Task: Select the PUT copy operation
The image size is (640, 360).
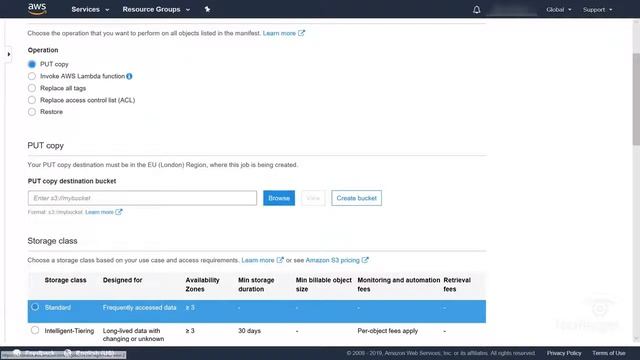Action: (32, 64)
